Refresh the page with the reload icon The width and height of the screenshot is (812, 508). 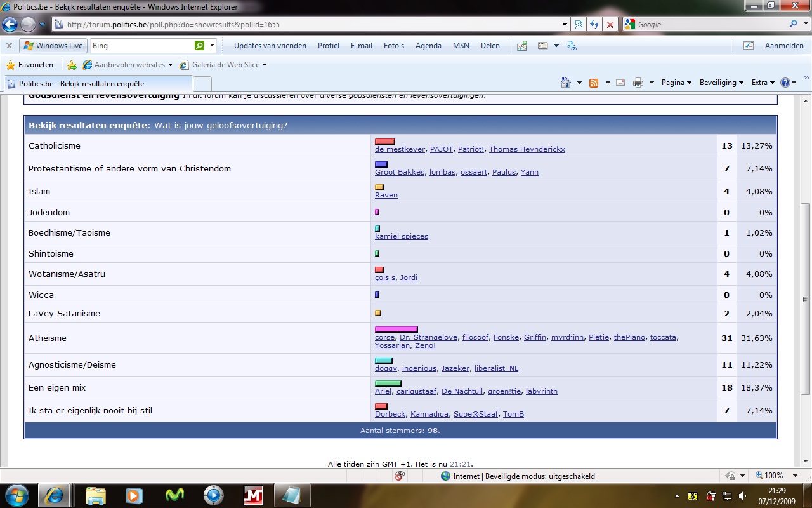tap(594, 25)
